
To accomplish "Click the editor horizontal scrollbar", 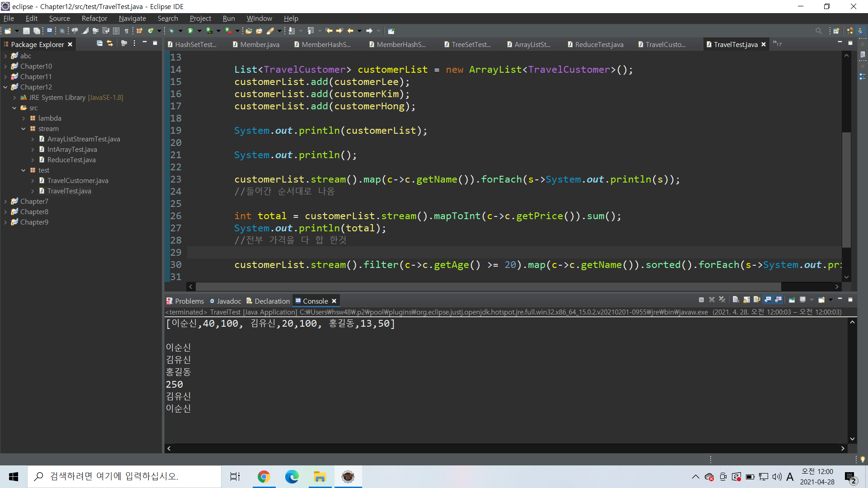I will tap(488, 286).
